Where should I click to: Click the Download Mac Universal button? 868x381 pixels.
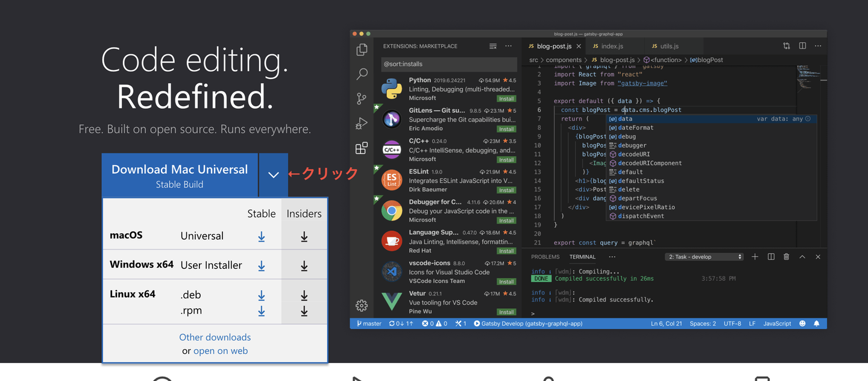180,175
